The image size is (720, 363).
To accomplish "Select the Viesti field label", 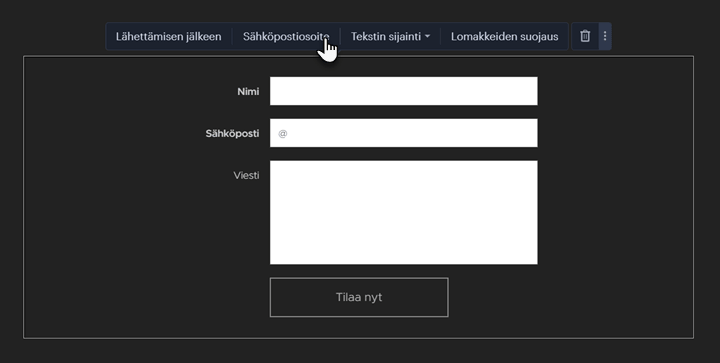I will coord(246,175).
